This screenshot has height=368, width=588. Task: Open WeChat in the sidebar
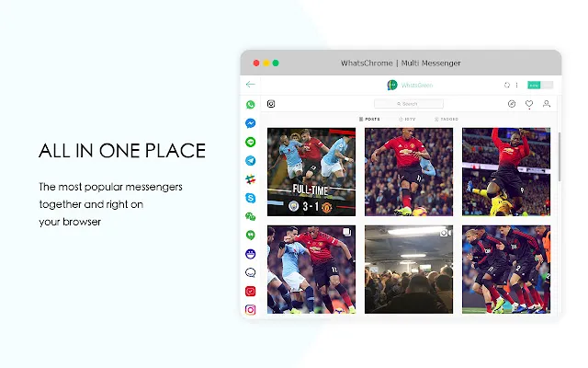point(251,217)
